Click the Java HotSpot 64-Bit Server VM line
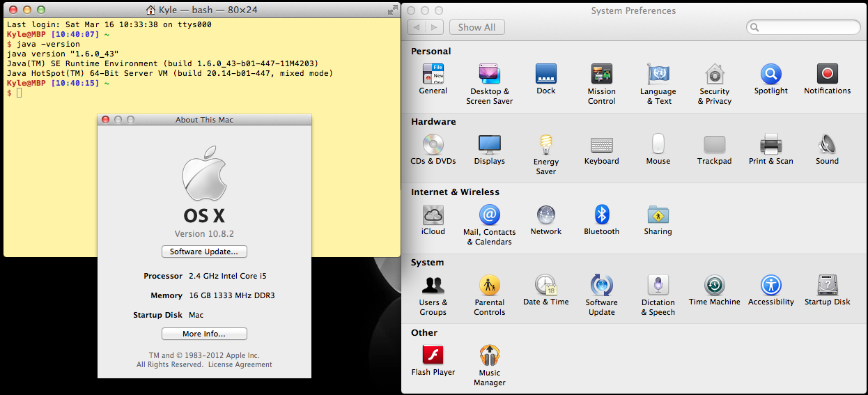Image resolution: width=868 pixels, height=395 pixels. tap(170, 73)
